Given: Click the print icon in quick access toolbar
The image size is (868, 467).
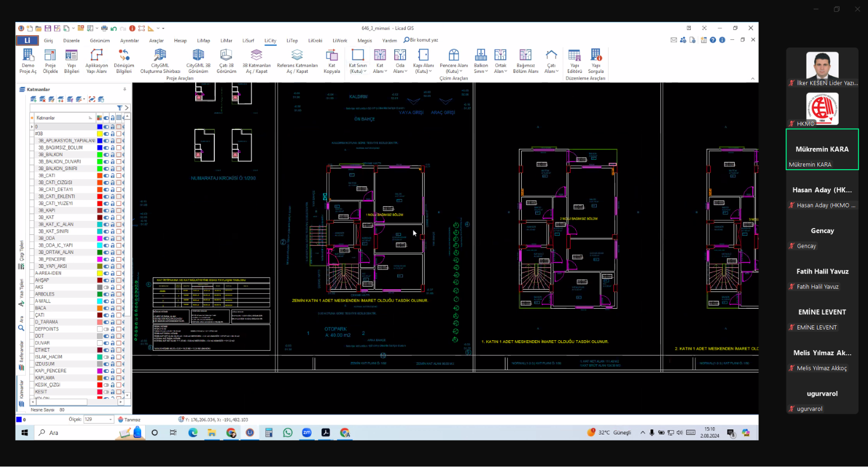Looking at the screenshot, I should pyautogui.click(x=104, y=28).
